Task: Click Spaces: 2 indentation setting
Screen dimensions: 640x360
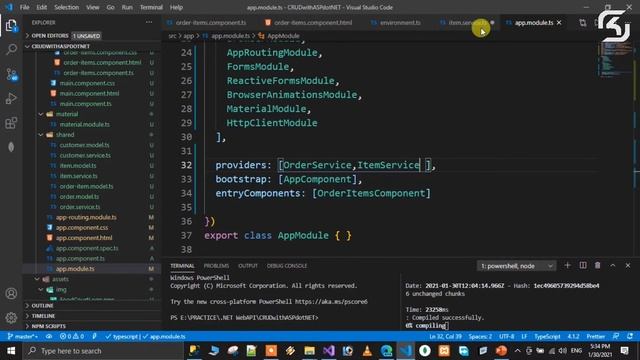Action: point(480,336)
